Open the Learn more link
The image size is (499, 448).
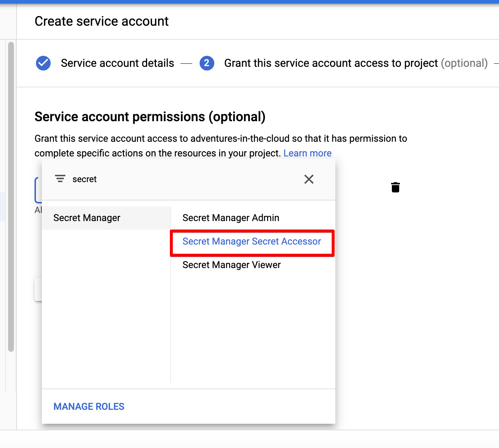pos(307,153)
